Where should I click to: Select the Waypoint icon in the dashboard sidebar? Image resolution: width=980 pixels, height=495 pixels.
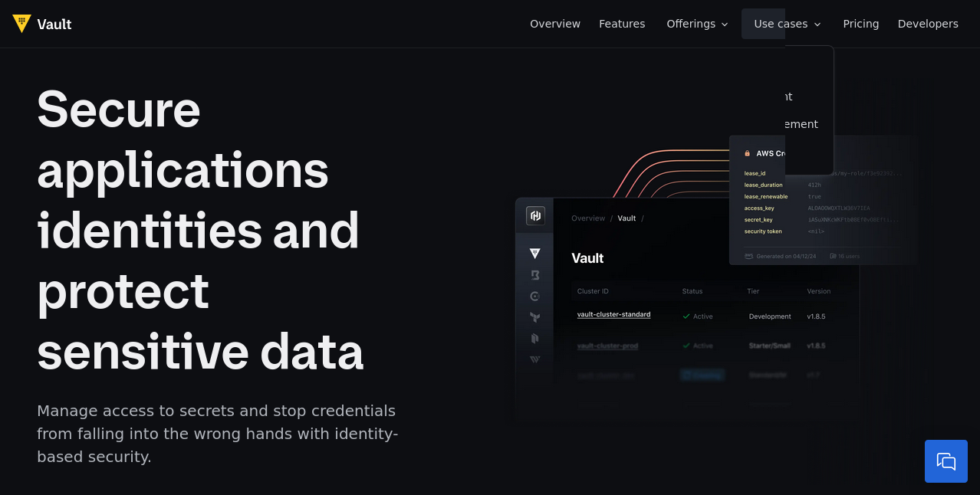coord(535,359)
